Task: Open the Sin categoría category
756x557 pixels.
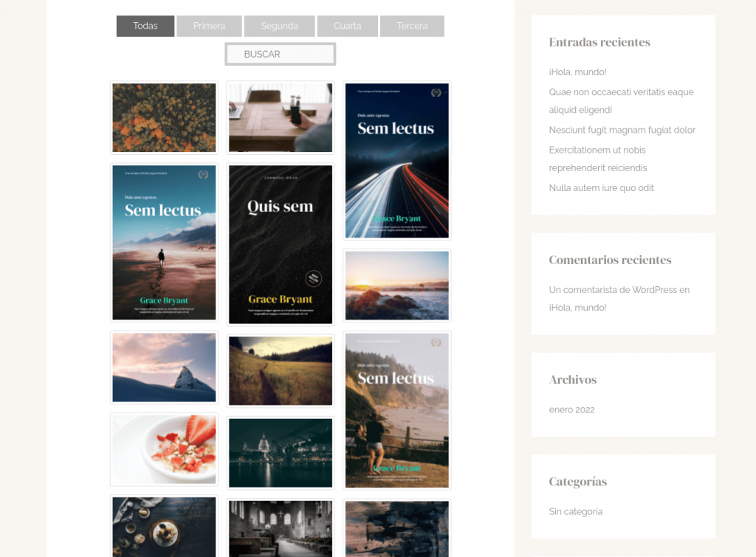Action: [x=575, y=511]
